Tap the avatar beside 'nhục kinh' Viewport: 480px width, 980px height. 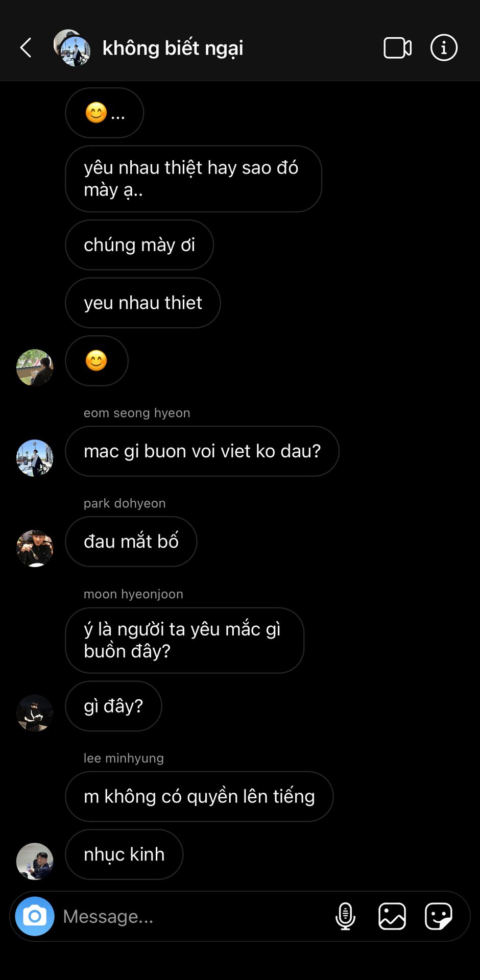pyautogui.click(x=35, y=861)
